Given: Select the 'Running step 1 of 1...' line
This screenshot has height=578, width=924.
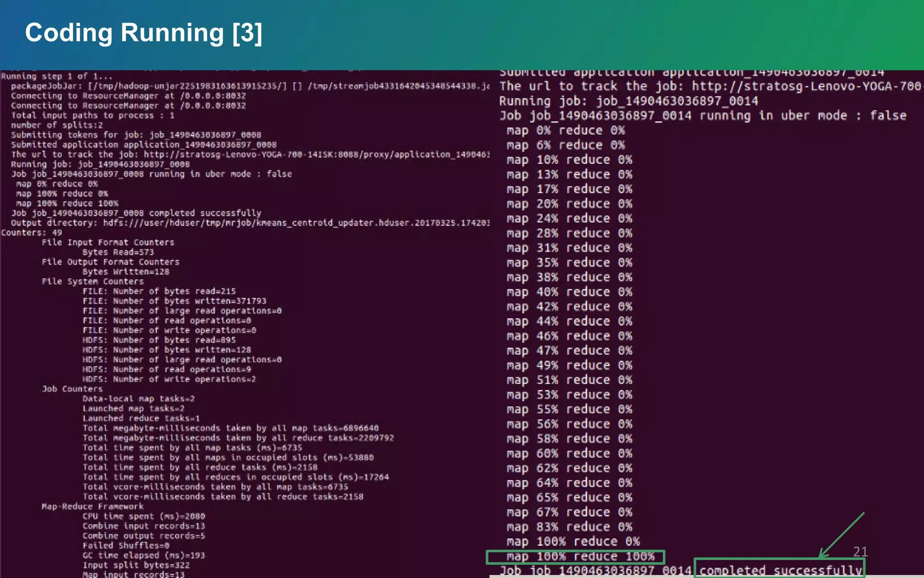Looking at the screenshot, I should click(x=57, y=76).
